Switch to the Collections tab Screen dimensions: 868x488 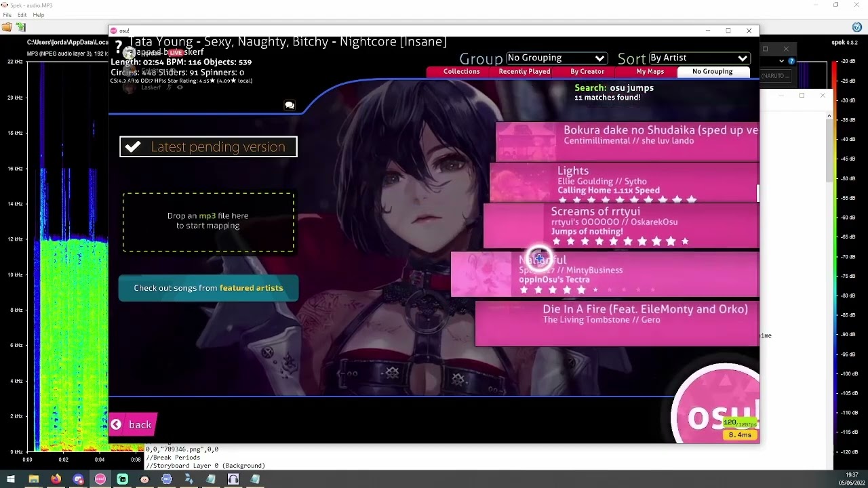[461, 72]
